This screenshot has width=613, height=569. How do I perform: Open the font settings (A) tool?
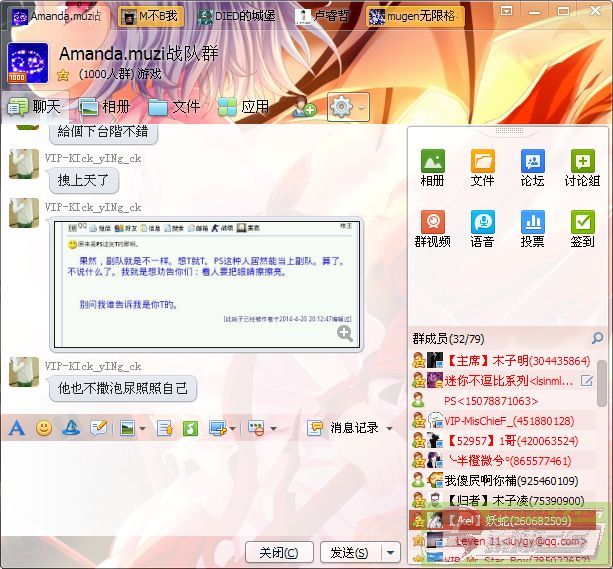[x=16, y=428]
